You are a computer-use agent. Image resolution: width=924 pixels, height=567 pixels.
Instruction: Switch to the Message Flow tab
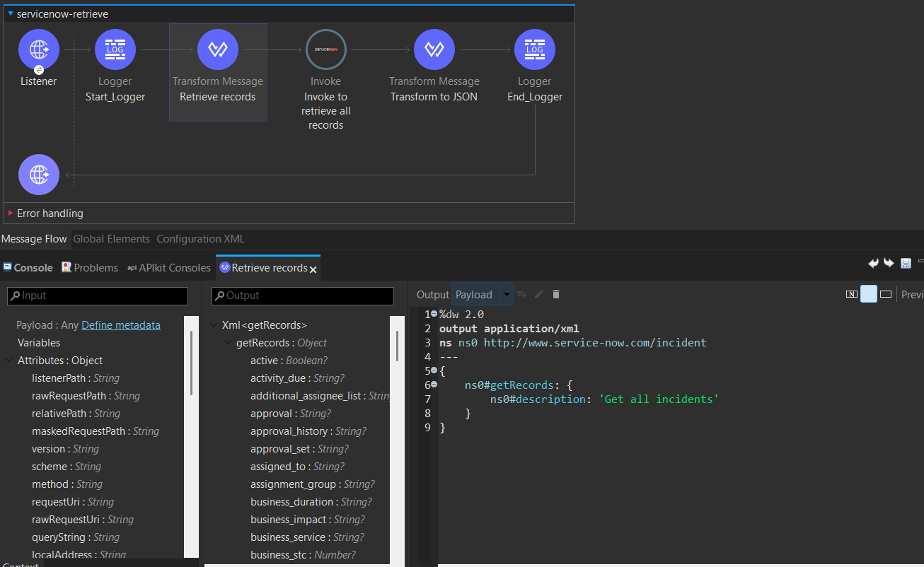tap(34, 239)
